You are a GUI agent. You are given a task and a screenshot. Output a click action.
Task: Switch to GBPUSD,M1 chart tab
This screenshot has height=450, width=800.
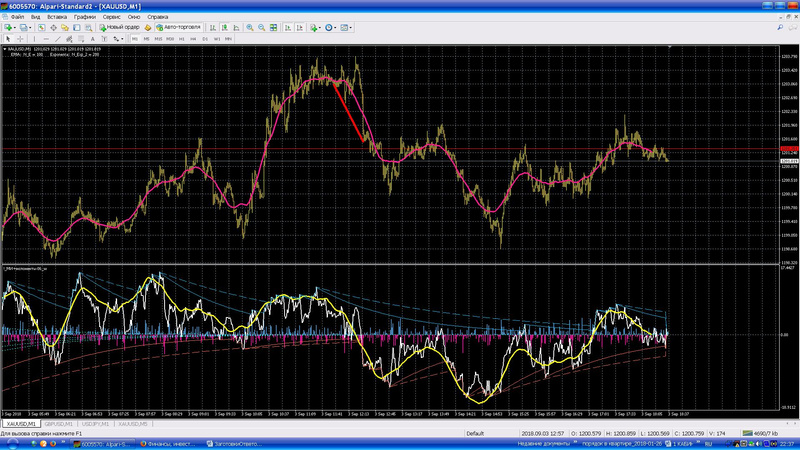[x=60, y=423]
